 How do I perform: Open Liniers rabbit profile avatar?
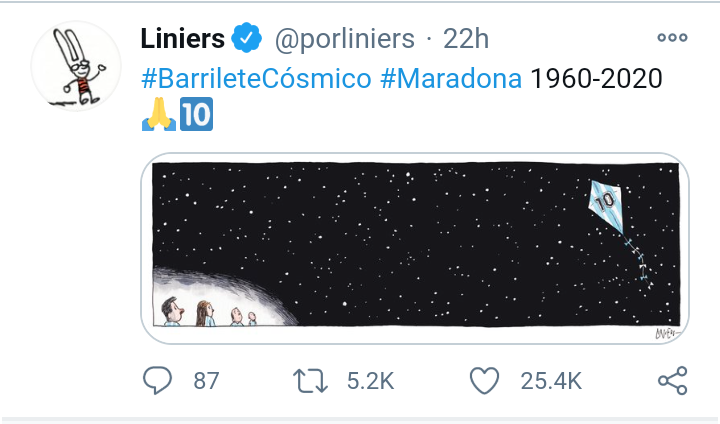click(76, 66)
